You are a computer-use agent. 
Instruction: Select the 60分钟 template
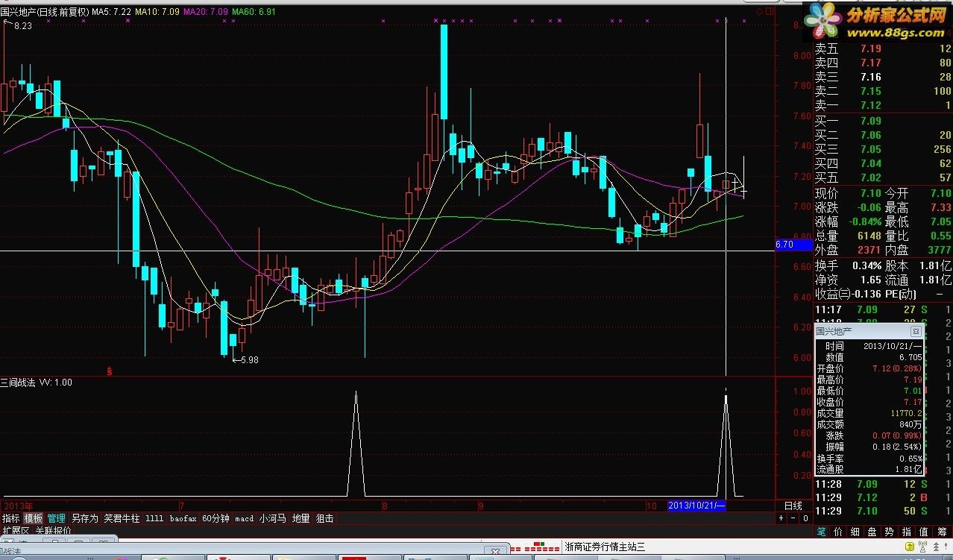[216, 518]
